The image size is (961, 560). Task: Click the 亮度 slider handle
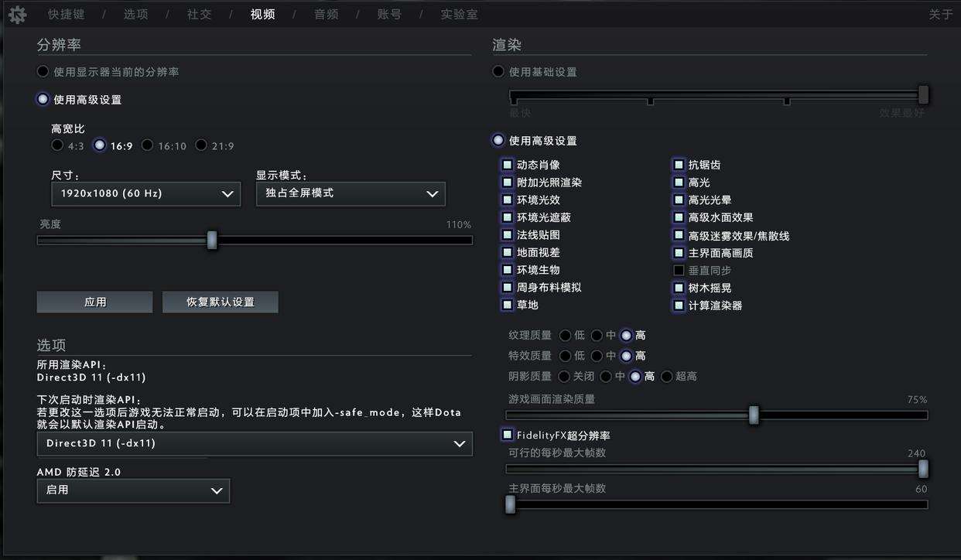tap(212, 241)
